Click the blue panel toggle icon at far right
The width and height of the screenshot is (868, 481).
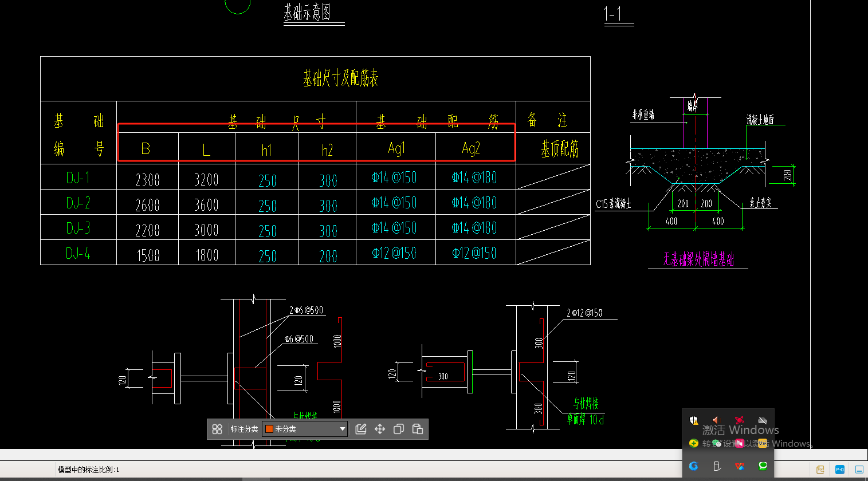pos(859,469)
